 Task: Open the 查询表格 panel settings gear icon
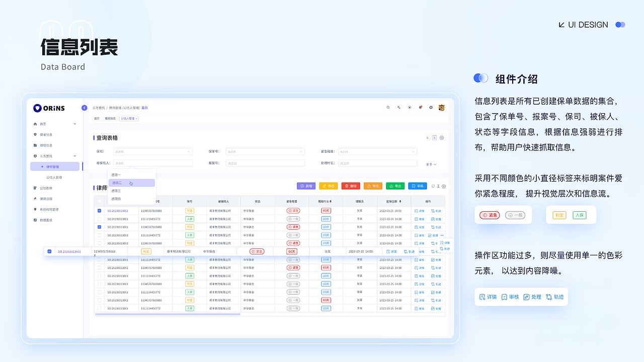coord(442,138)
